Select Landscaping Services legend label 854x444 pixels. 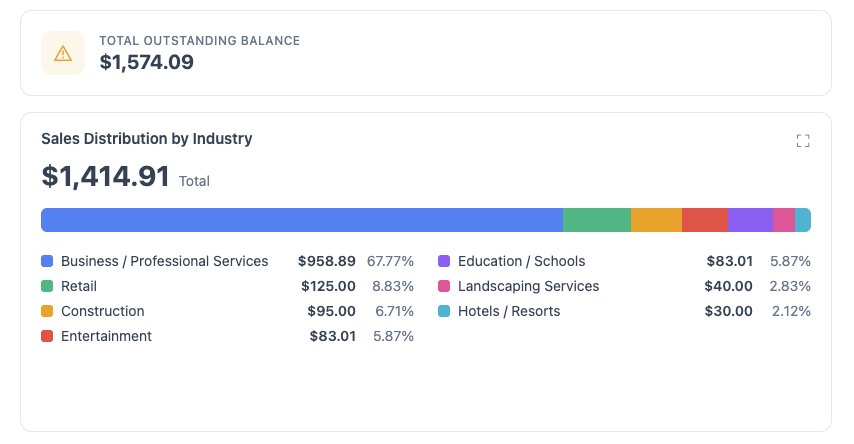point(528,287)
